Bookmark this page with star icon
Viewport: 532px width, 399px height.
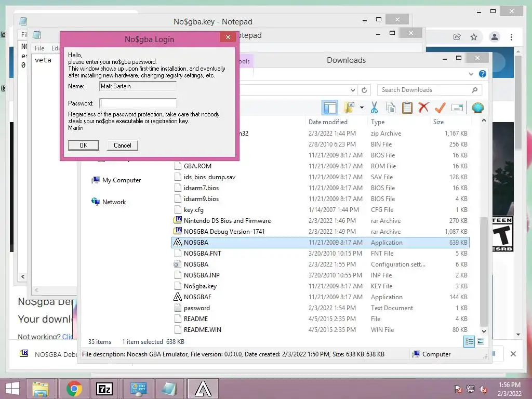474,37
